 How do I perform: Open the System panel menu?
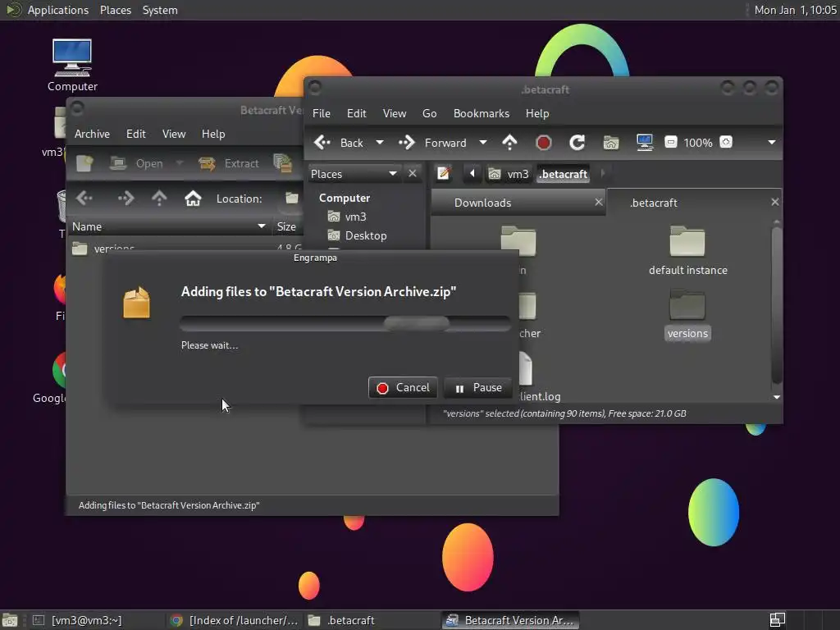(160, 10)
